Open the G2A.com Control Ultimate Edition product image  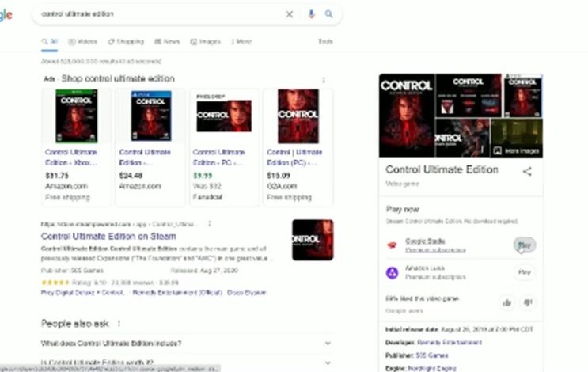pyautogui.click(x=298, y=116)
